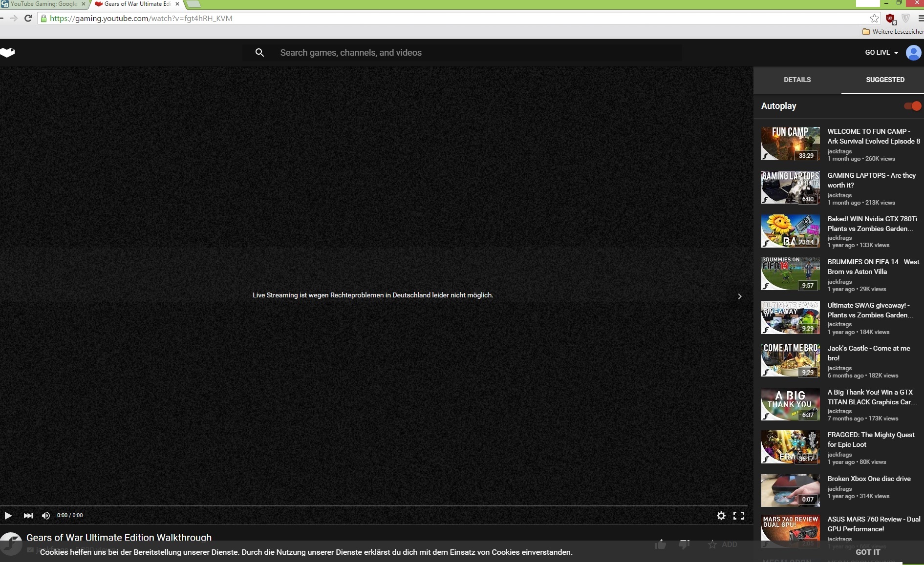The width and height of the screenshot is (924, 565).
Task: Play the video
Action: (x=8, y=515)
